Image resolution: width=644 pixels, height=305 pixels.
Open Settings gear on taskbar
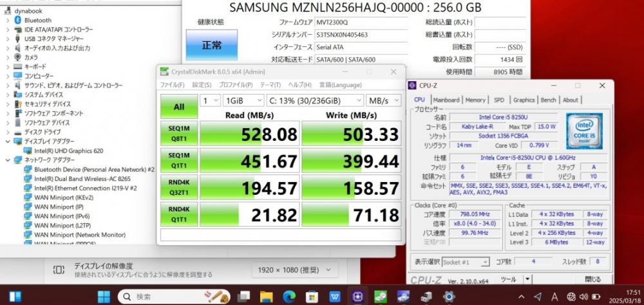point(449,297)
